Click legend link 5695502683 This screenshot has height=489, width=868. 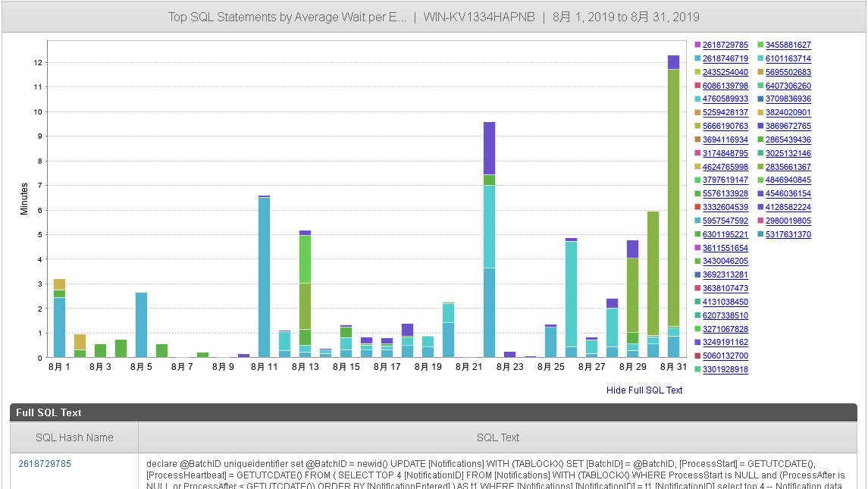[788, 72]
